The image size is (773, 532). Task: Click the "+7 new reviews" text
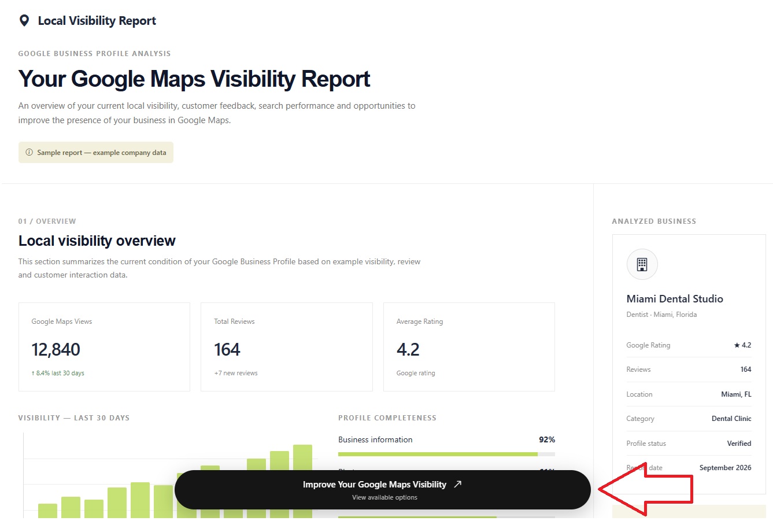tap(236, 373)
